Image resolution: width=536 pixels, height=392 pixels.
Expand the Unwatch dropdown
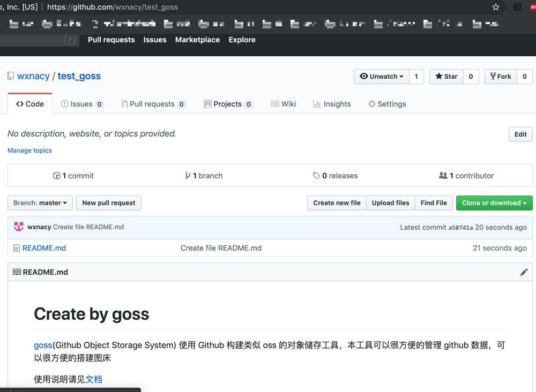coord(382,77)
